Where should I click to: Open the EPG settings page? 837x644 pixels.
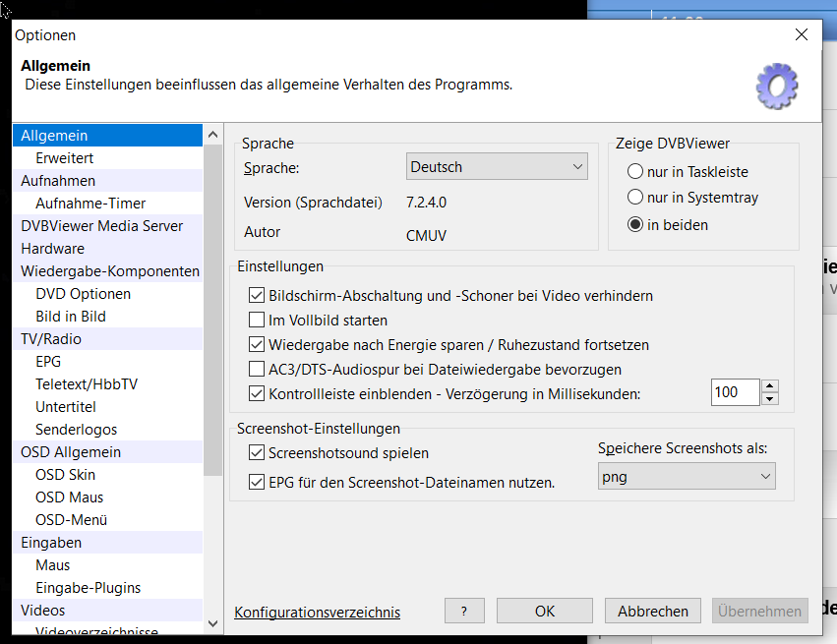(107, 362)
